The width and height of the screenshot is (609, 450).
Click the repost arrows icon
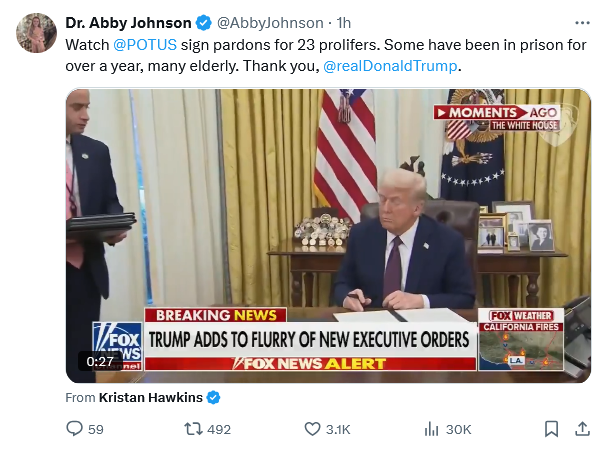[193, 429]
